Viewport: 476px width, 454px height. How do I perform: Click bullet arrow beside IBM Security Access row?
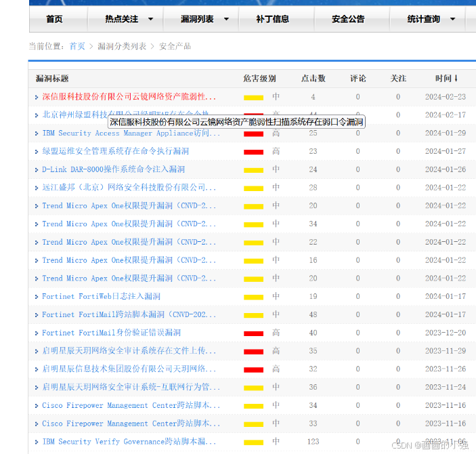pyautogui.click(x=37, y=133)
